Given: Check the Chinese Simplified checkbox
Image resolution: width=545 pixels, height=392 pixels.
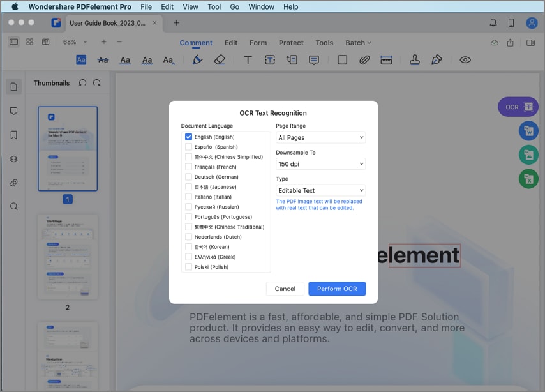Looking at the screenshot, I should click(x=188, y=157).
